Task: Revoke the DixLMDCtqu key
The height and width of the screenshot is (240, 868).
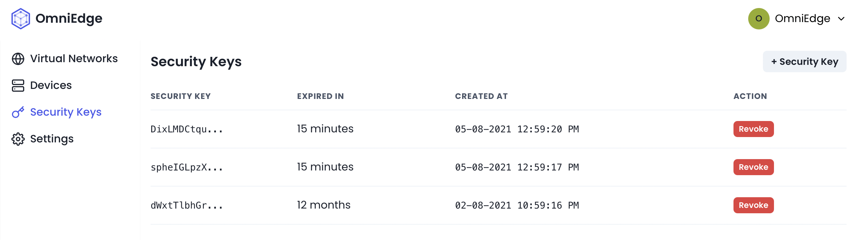Action: (x=753, y=129)
